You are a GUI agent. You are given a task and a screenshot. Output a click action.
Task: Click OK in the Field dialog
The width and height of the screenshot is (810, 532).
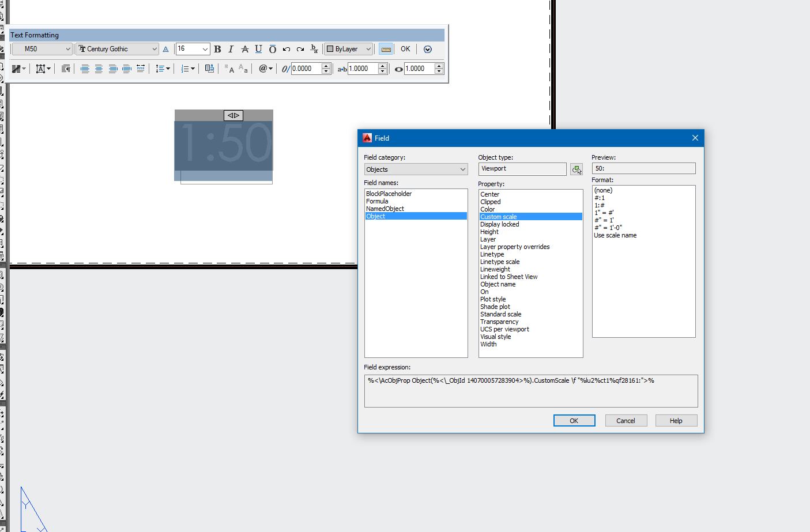click(574, 421)
